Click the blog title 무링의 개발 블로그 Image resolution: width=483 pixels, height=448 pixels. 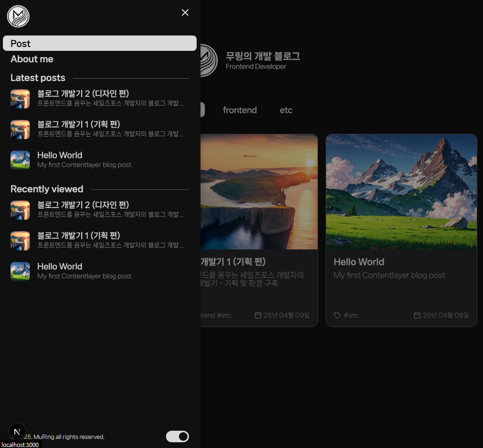pyautogui.click(x=263, y=56)
